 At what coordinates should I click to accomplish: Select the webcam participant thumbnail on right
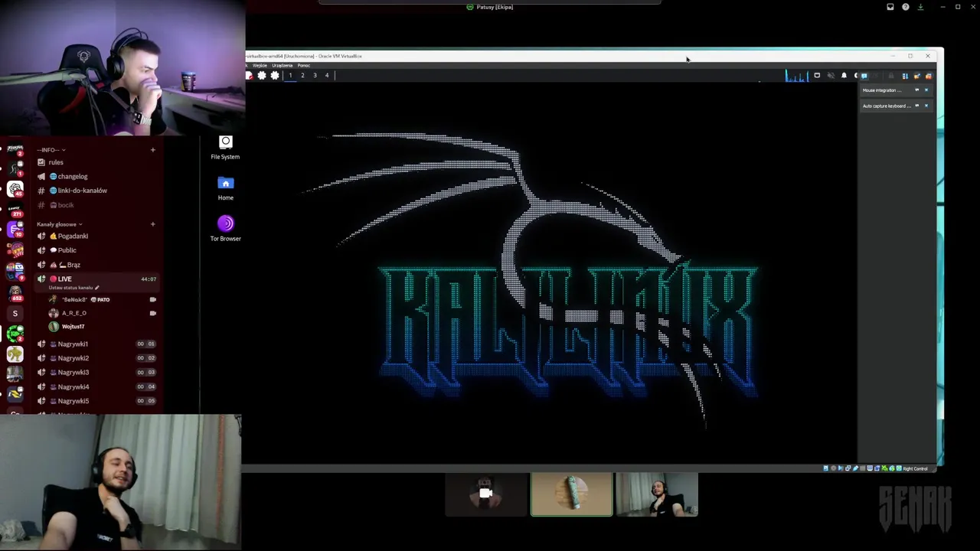657,494
